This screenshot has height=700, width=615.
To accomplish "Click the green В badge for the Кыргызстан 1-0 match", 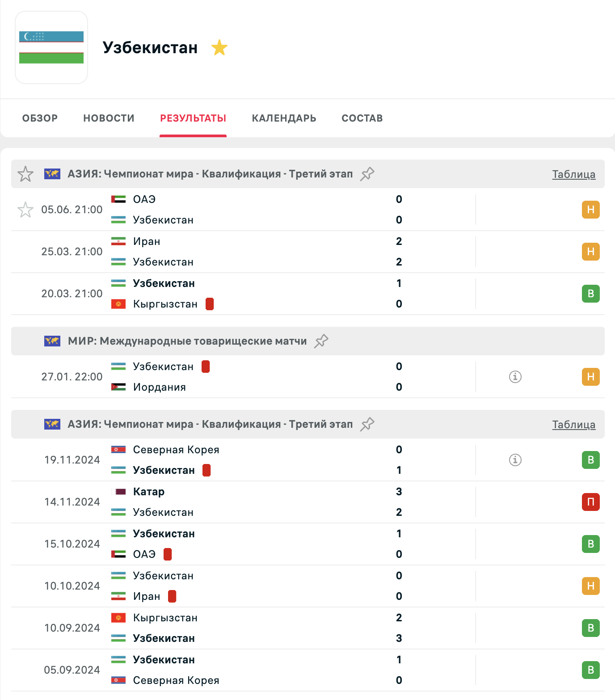I will point(590,294).
